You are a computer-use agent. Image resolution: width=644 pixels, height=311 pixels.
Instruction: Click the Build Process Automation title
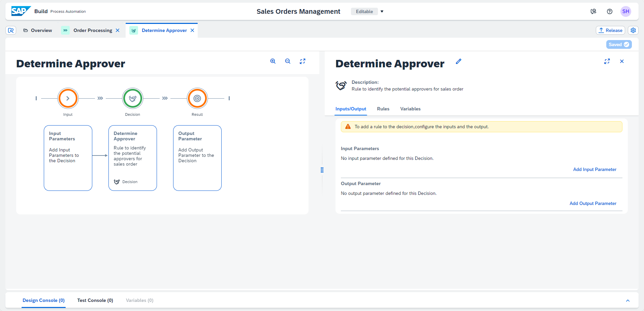point(60,11)
